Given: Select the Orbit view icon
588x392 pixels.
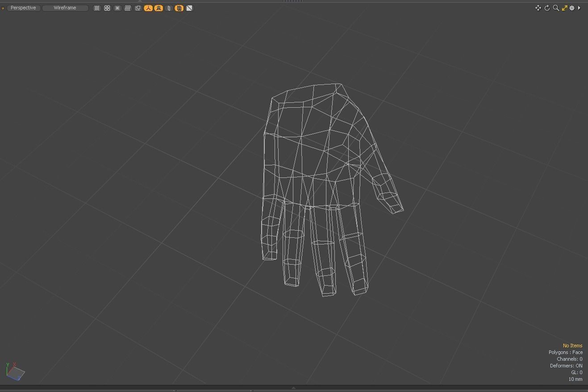Looking at the screenshot, I should pyautogui.click(x=546, y=8).
